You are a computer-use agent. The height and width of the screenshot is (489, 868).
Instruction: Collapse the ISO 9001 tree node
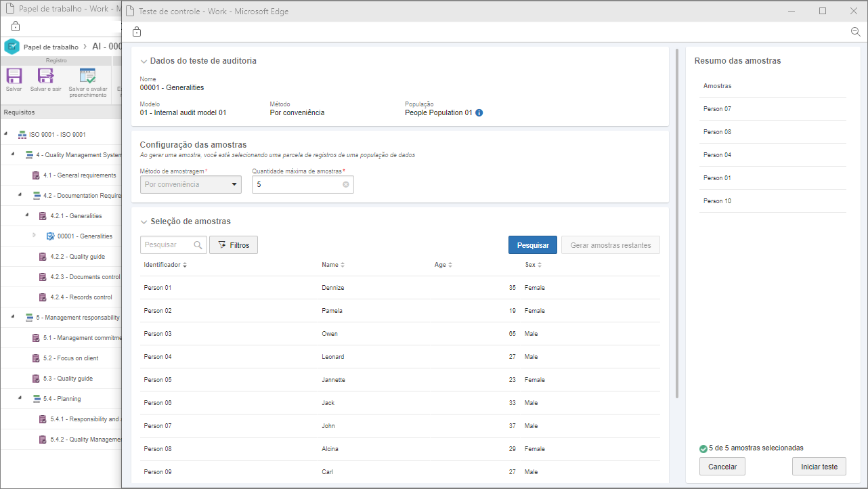coord(5,134)
